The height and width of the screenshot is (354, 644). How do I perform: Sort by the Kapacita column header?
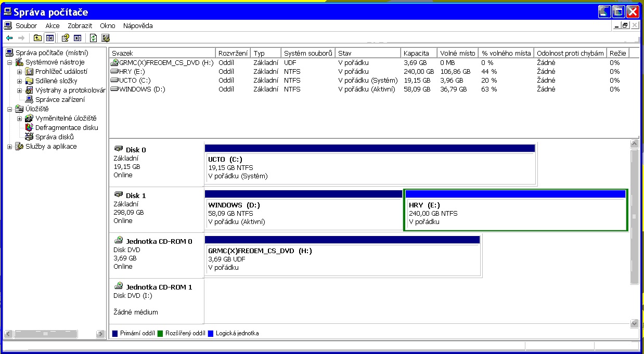[x=416, y=53]
